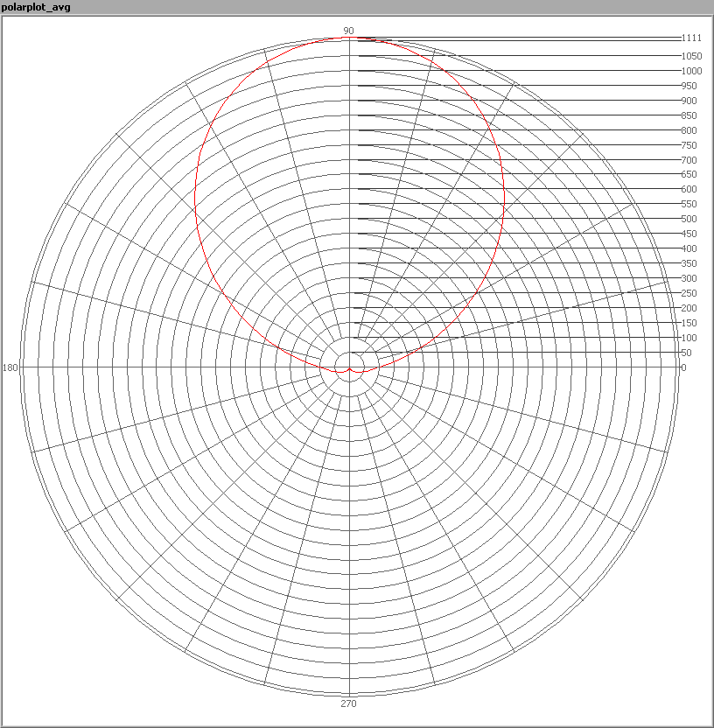Click the 400 radial scale label

689,248
